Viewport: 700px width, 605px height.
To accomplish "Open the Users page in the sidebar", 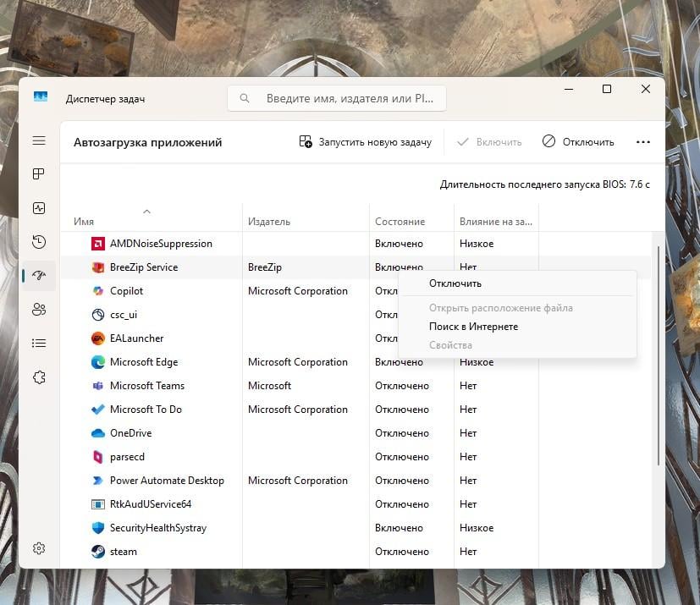I will (39, 309).
